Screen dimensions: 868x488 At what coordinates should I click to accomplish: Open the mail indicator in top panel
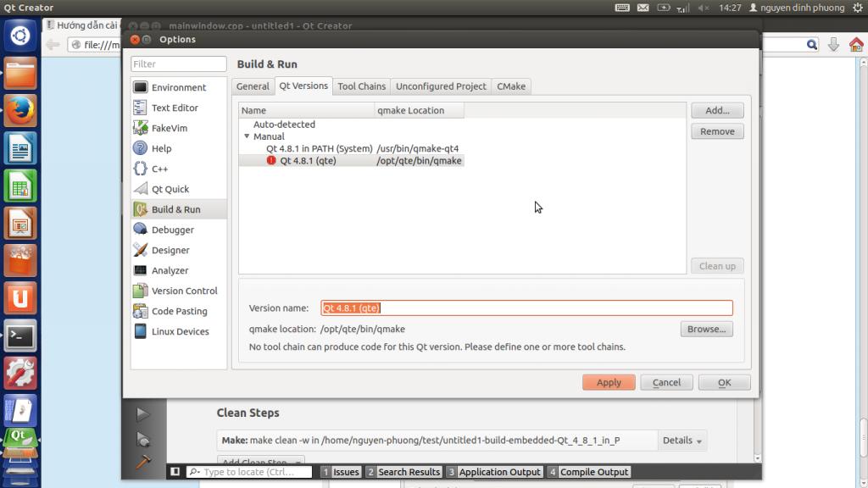click(643, 8)
